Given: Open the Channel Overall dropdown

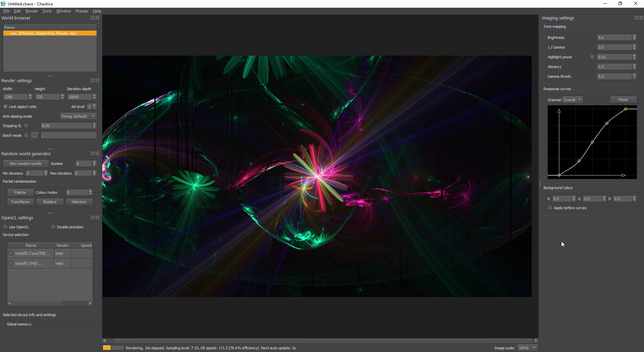Looking at the screenshot, I should (572, 100).
